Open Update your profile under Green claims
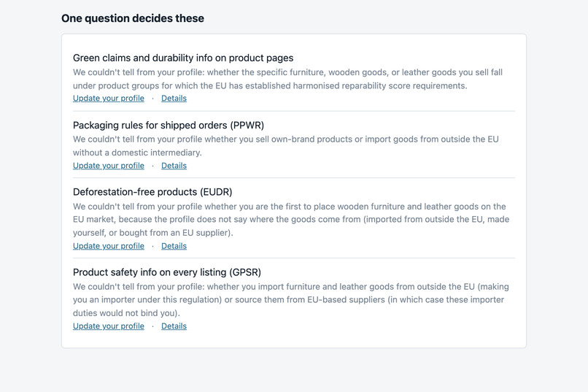This screenshot has width=588, height=392. coord(109,99)
